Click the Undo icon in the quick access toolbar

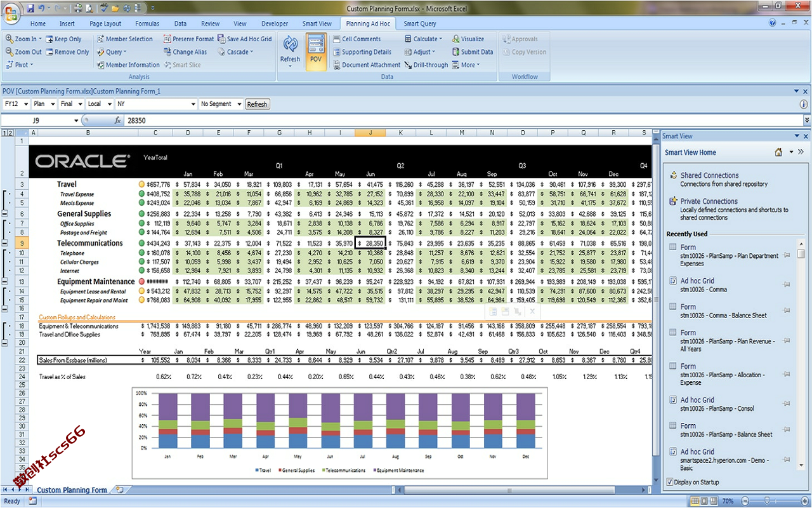coord(41,8)
